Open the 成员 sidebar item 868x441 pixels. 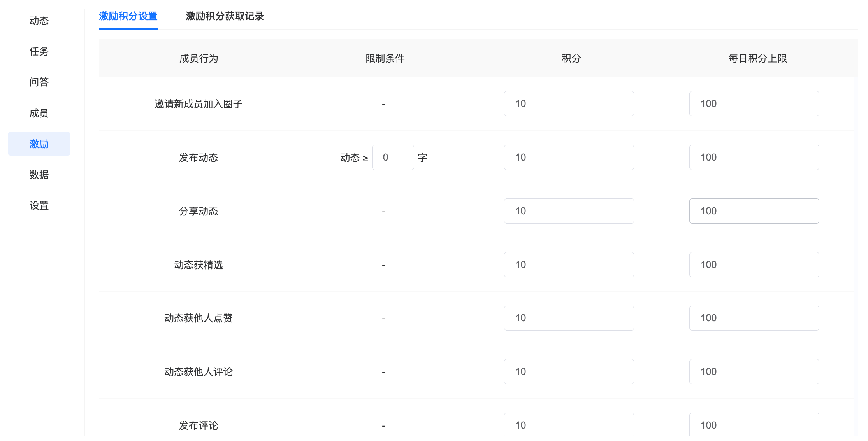[39, 113]
